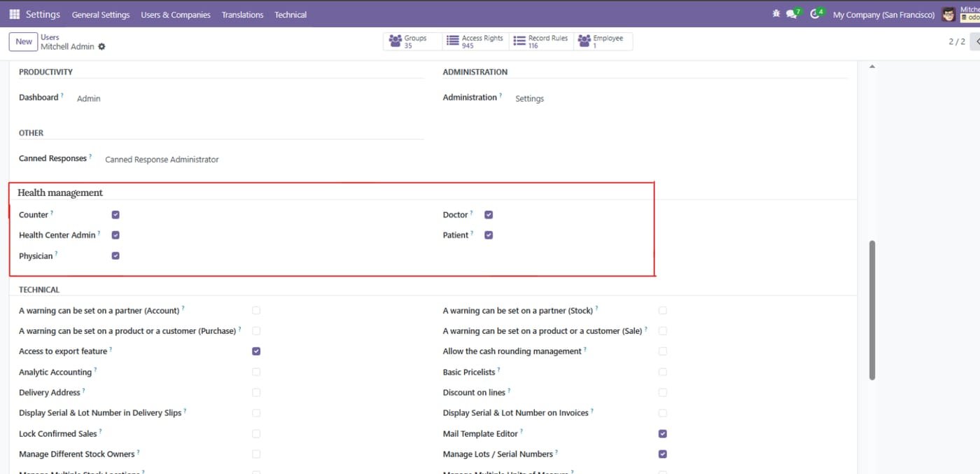Enable Manage Different Stock Owners checkbox

pos(256,454)
